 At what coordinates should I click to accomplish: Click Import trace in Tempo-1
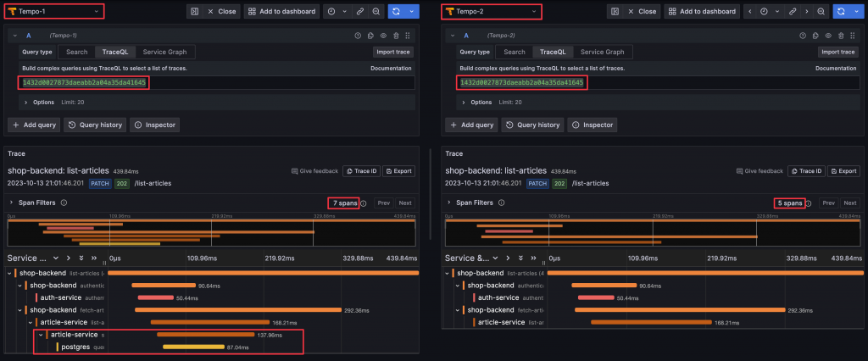click(393, 52)
